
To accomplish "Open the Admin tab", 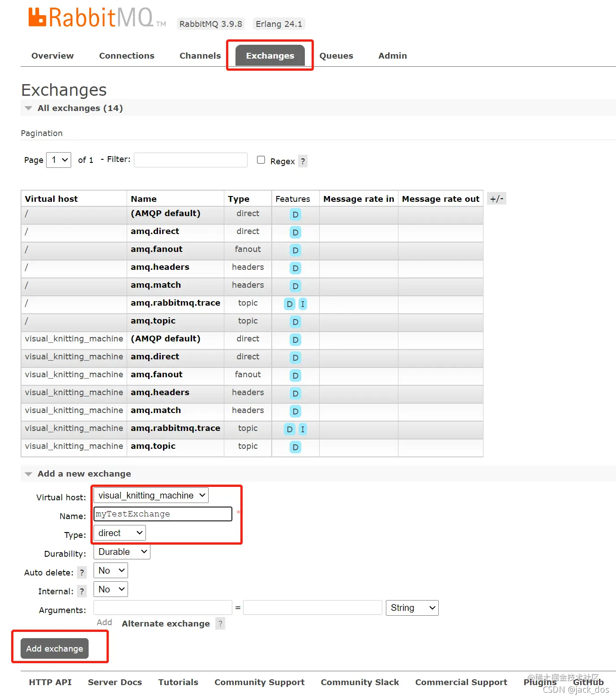I will [393, 55].
